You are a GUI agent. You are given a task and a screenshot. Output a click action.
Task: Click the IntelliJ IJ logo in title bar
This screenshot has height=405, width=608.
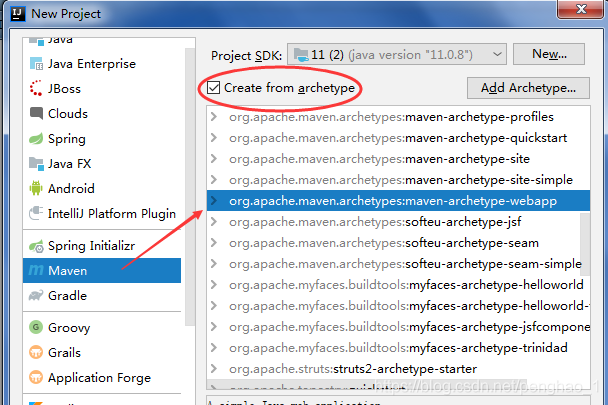pos(17,14)
